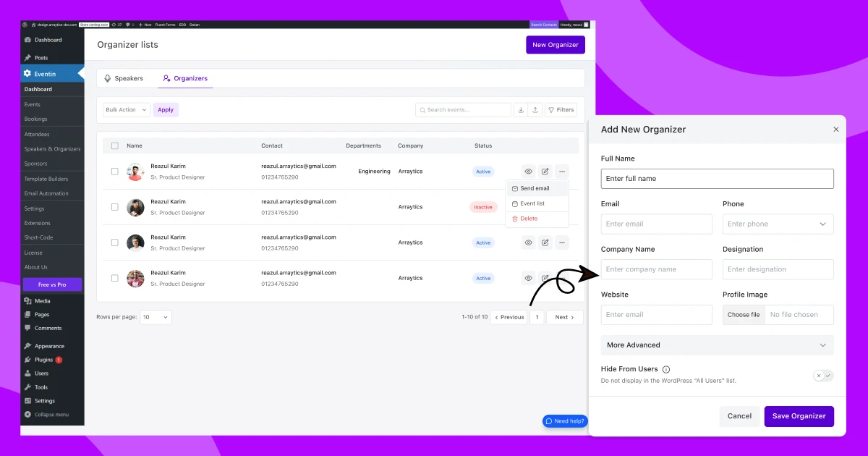The image size is (868, 456).
Task: Open three-dot menu in third organizer row
Action: 562,242
